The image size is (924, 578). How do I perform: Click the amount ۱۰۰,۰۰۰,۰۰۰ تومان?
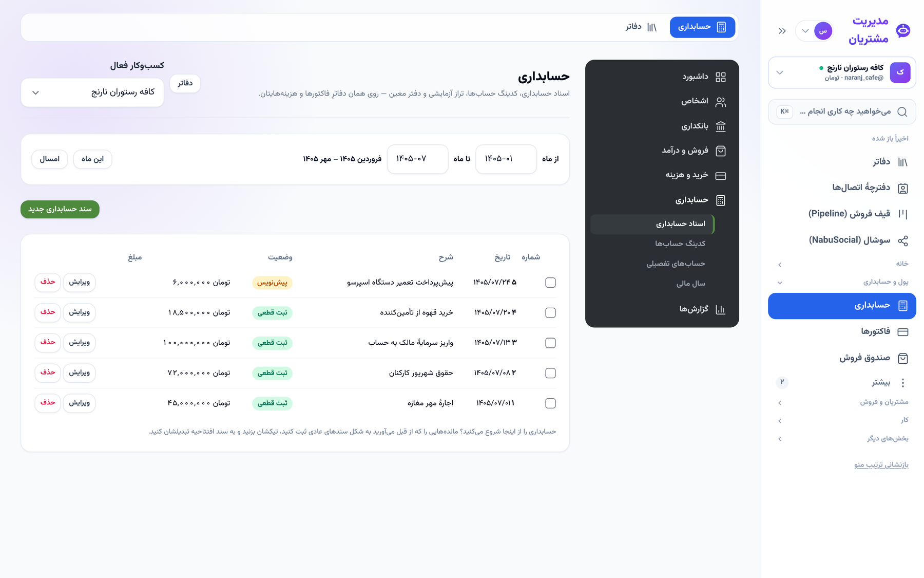pyautogui.click(x=197, y=343)
